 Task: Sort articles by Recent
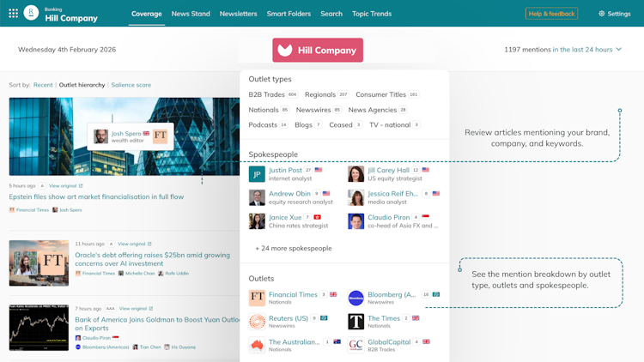(x=43, y=85)
